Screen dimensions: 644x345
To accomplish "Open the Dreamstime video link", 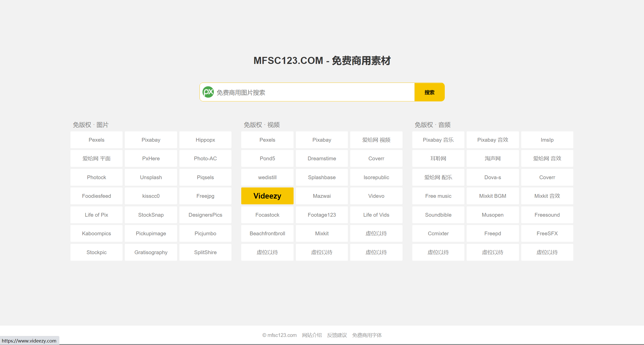I will [322, 158].
